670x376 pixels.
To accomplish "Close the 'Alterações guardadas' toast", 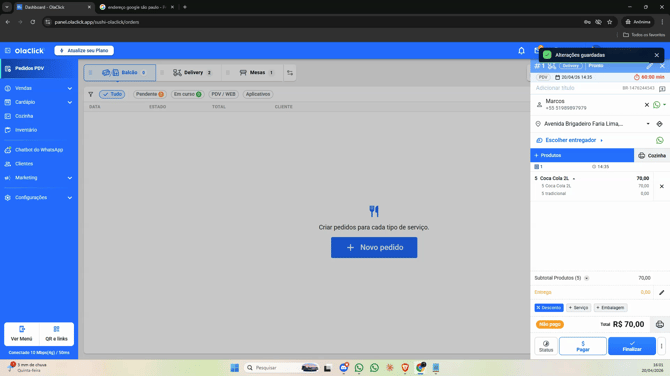I will tap(657, 55).
